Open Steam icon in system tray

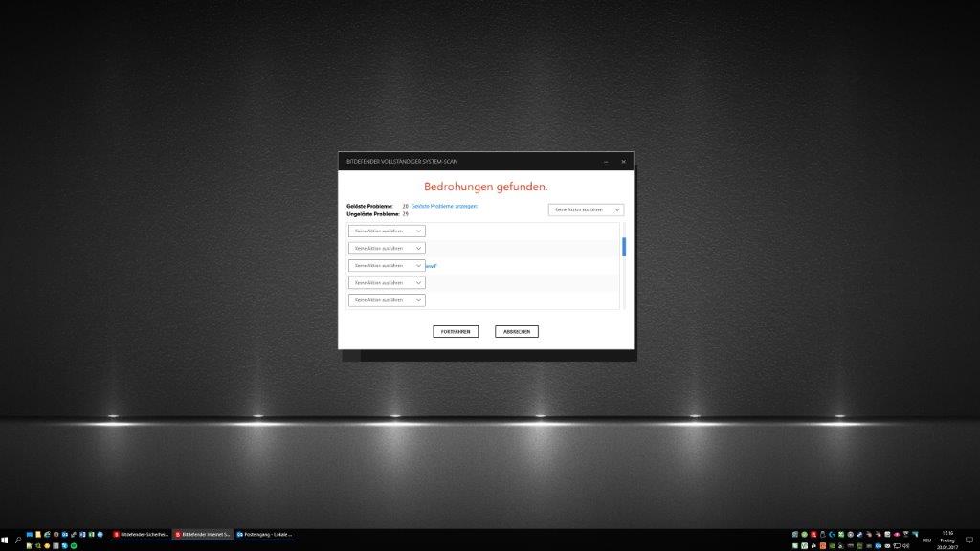tap(859, 534)
